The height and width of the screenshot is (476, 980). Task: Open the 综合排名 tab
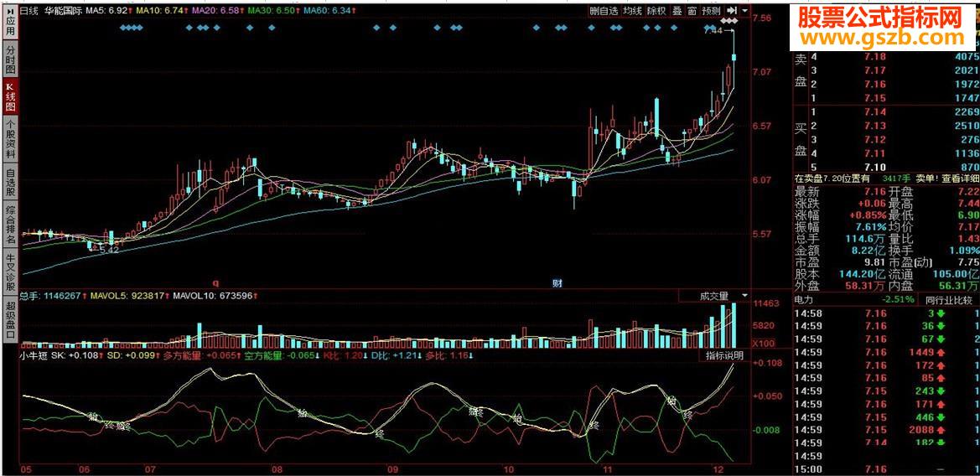10,224
